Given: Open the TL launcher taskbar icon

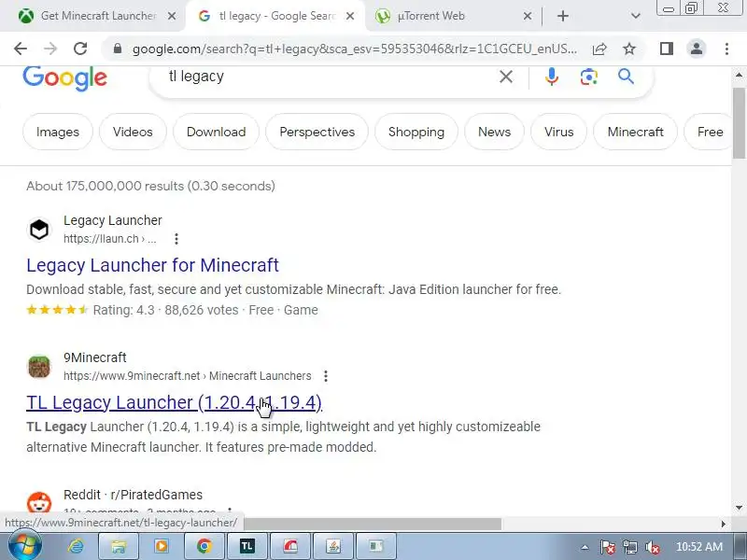Looking at the screenshot, I should click(247, 546).
